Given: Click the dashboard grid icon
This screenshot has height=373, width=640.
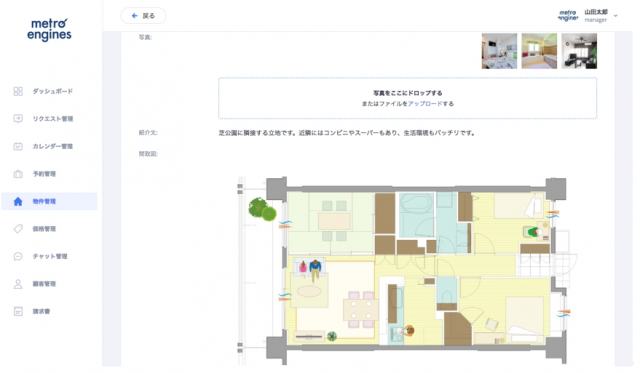Looking at the screenshot, I should pyautogui.click(x=18, y=91).
